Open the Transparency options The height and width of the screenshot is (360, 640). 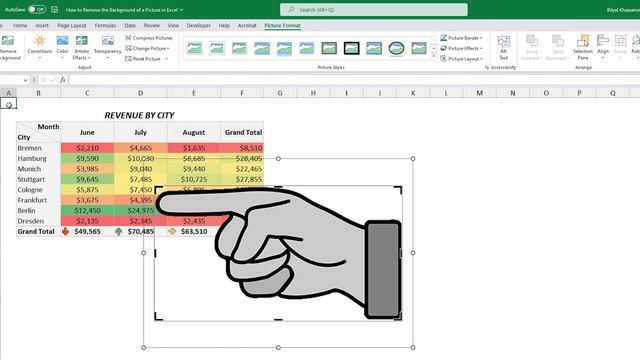(107, 48)
